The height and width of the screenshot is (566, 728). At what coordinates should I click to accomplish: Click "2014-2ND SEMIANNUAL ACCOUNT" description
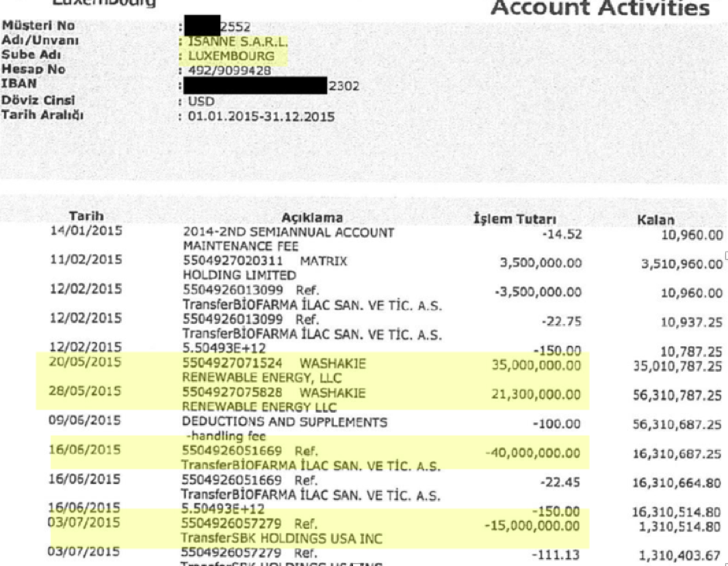click(x=288, y=232)
